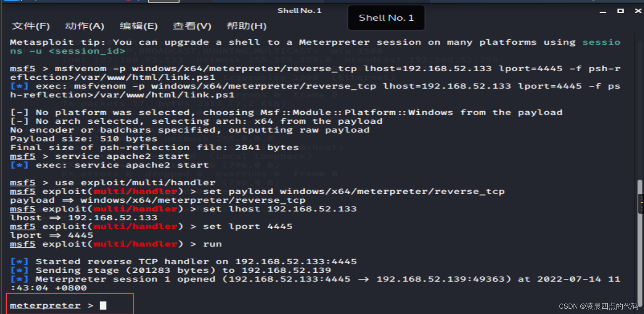Image resolution: width=644 pixels, height=314 pixels.
Task: Click the 'Shell No.1' window title
Action: coord(299,10)
